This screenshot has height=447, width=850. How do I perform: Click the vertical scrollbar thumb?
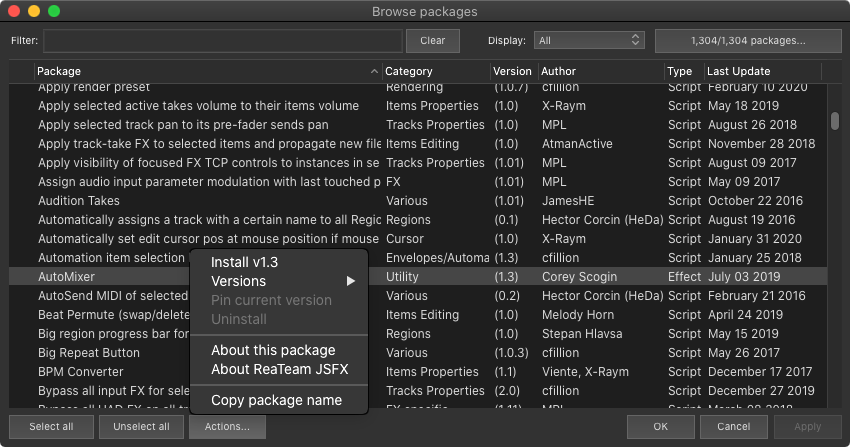point(834,120)
